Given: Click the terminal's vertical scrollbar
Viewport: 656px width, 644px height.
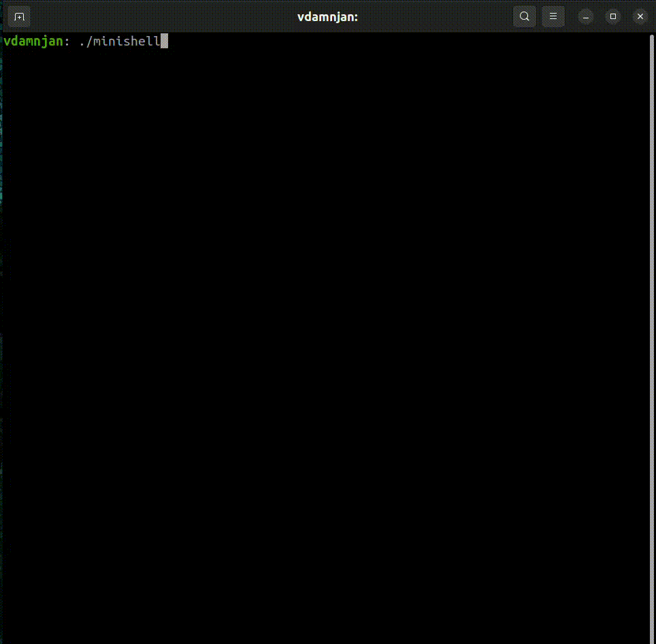Looking at the screenshot, I should click(x=652, y=339).
